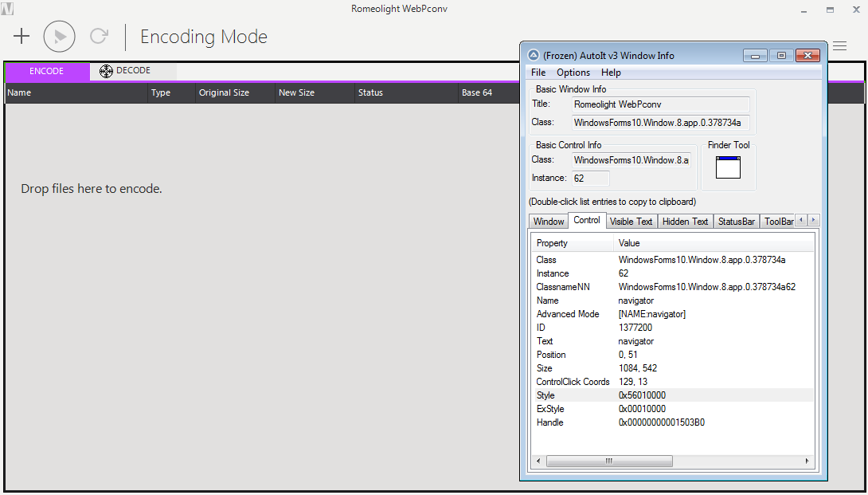Select the Style row showing 0x56010000
868x495 pixels.
pyautogui.click(x=673, y=395)
